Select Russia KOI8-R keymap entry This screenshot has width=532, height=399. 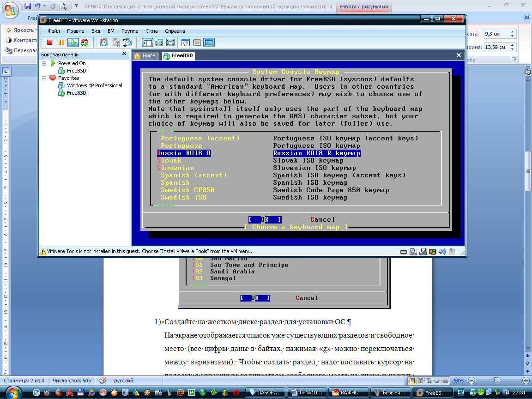(183, 153)
